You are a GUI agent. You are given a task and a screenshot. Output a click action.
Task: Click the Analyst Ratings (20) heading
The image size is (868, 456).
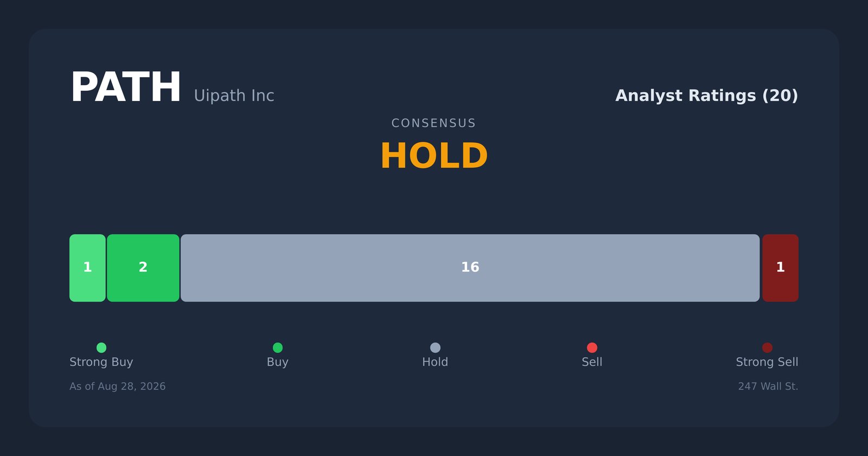pos(706,96)
